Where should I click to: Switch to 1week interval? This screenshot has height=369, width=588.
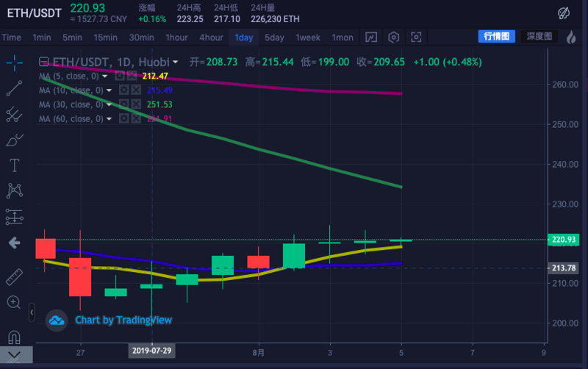coord(308,37)
